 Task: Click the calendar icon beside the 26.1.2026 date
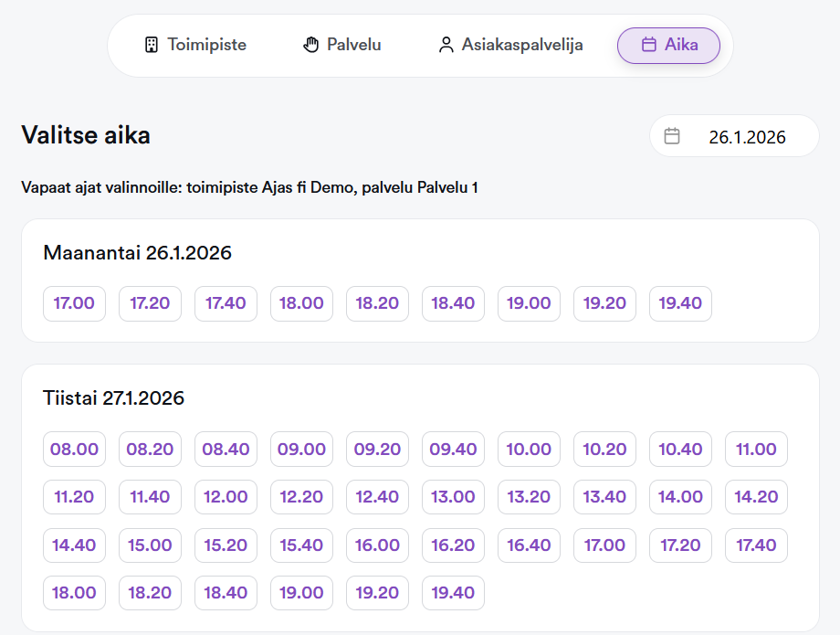point(671,135)
